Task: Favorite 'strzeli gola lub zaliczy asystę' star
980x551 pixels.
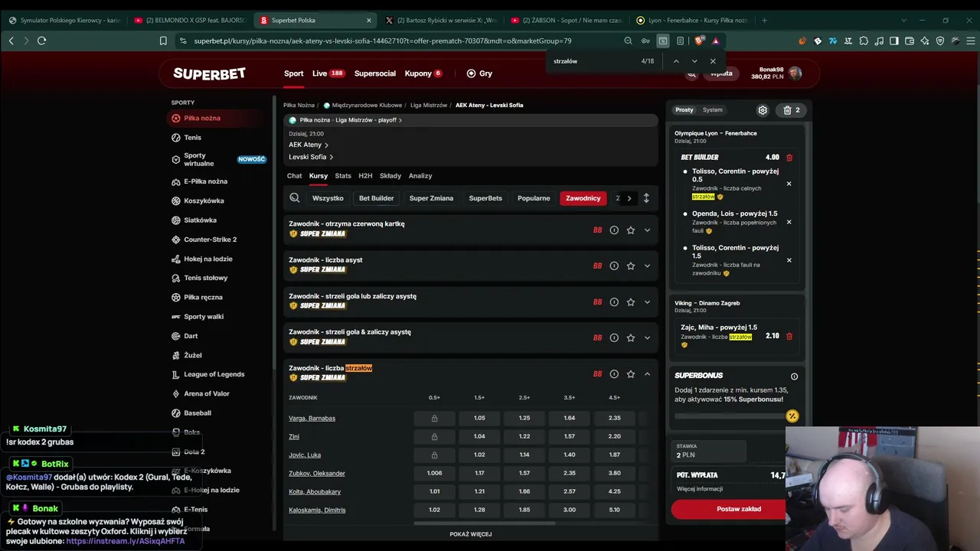Action: pos(631,302)
